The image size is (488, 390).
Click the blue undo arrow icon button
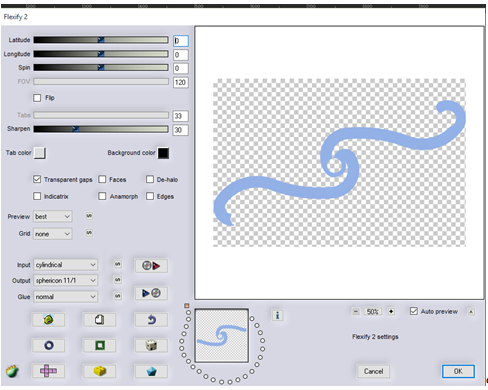pyautogui.click(x=151, y=320)
